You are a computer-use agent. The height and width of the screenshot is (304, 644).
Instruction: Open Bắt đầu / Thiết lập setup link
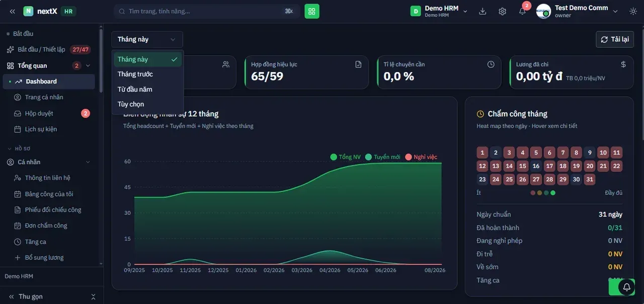pyautogui.click(x=48, y=49)
